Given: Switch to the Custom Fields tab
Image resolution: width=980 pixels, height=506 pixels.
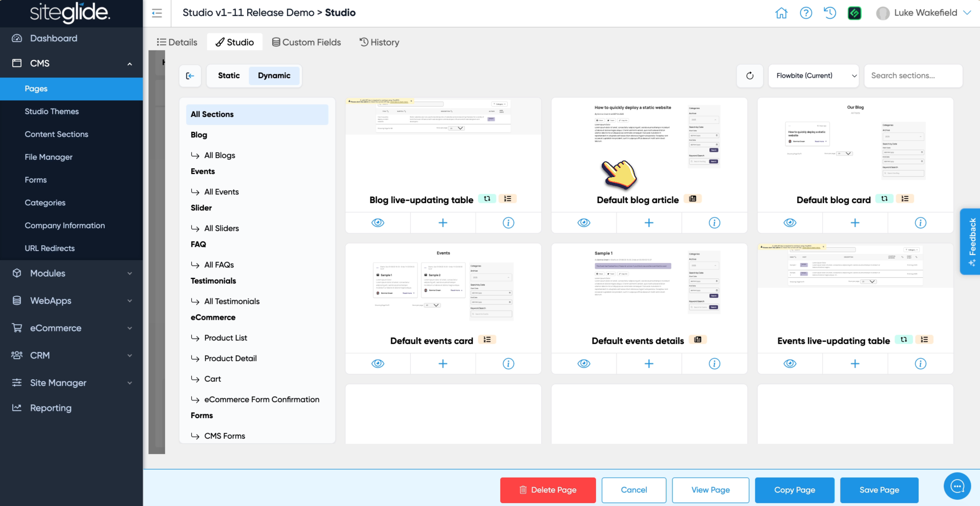Looking at the screenshot, I should point(306,42).
